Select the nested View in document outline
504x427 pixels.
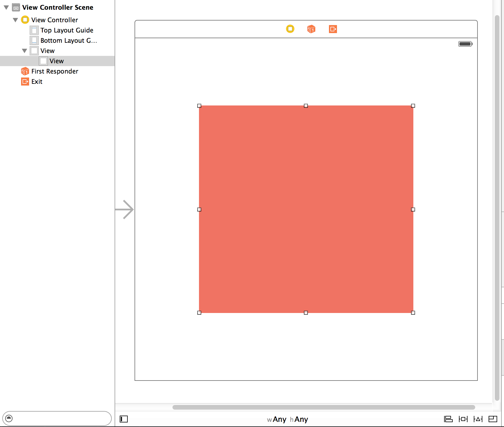point(57,61)
